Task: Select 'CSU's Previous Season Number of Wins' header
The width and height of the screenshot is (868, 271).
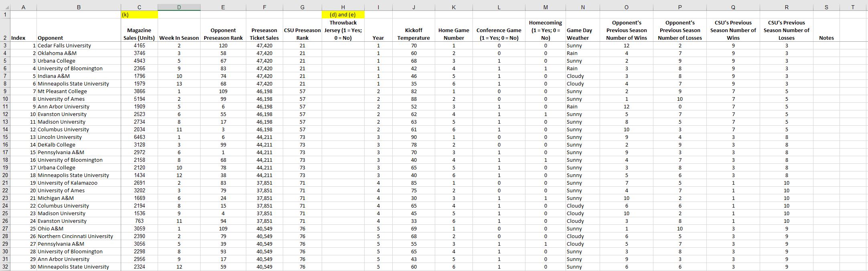Action: pos(733,30)
